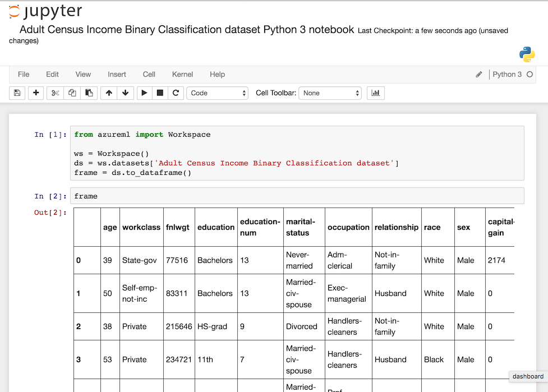Click the Out[2]: output prompt
This screenshot has width=548, height=392.
click(x=50, y=213)
